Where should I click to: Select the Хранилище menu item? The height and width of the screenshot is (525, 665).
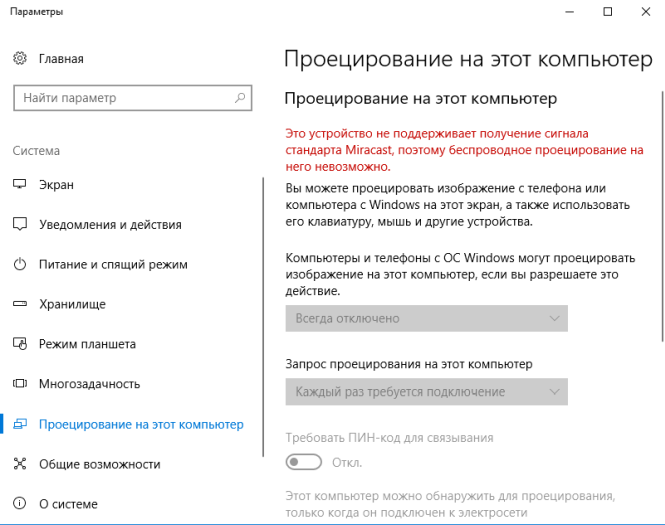point(72,304)
